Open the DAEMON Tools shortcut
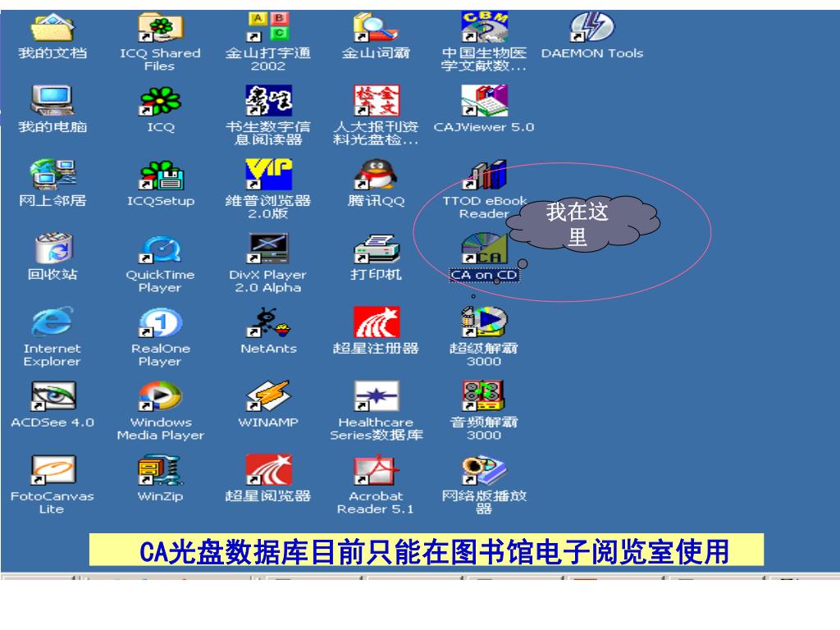 click(x=592, y=27)
